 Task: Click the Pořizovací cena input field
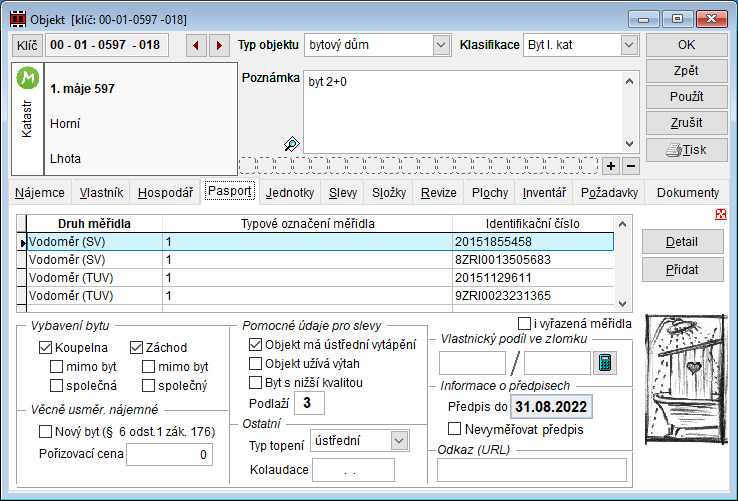(169, 456)
